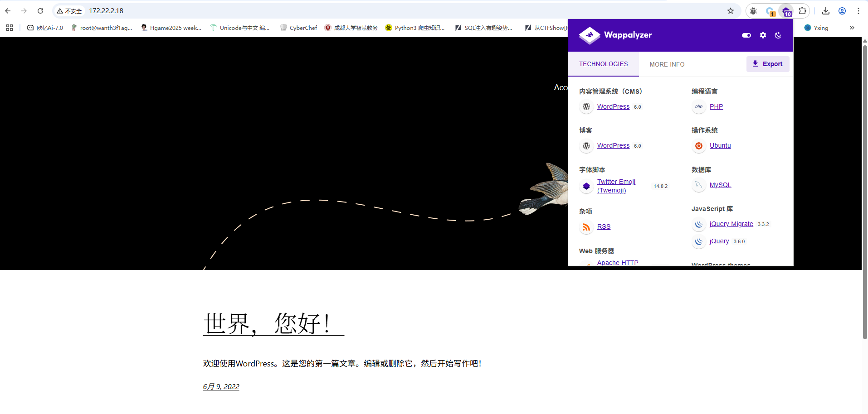Screen dimensions: 868x414
Task: Open the Extensions puzzle-piece menu
Action: (803, 11)
